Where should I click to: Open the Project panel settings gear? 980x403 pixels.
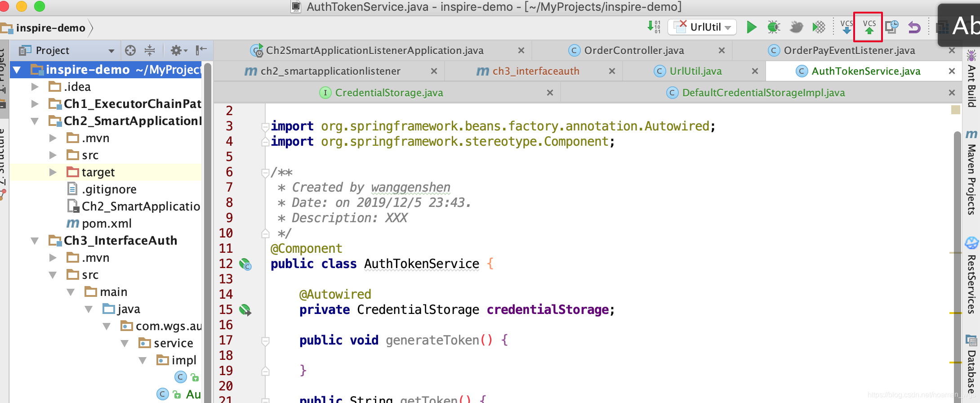click(x=178, y=50)
